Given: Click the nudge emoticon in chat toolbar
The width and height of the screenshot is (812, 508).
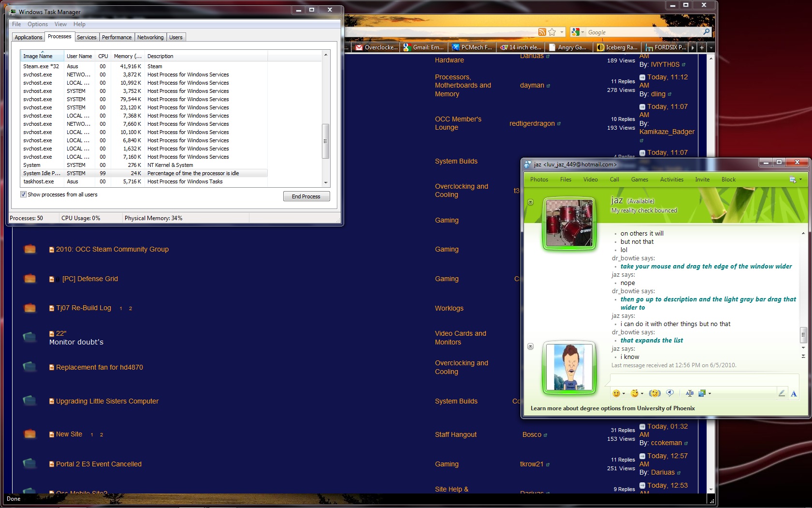Looking at the screenshot, I should tap(654, 393).
